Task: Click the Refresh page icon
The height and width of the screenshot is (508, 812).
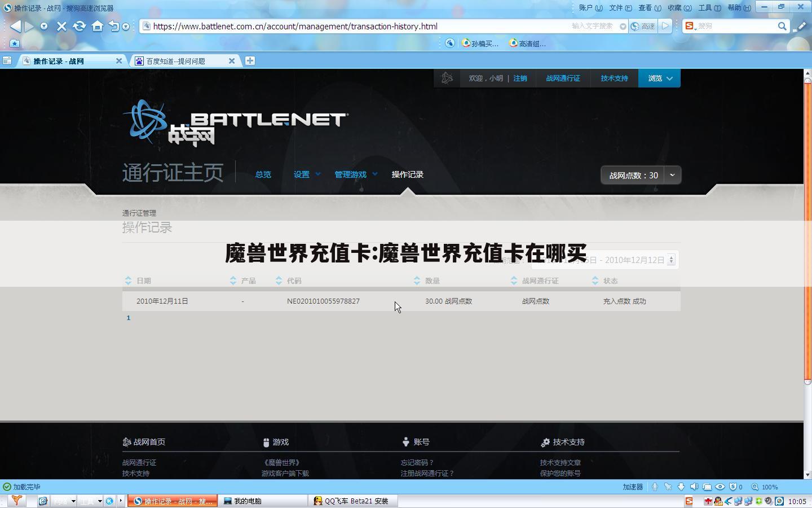Action: 80,26
